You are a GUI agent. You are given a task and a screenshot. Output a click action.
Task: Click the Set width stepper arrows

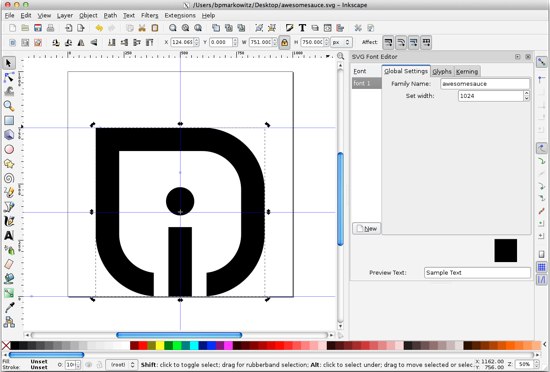(x=526, y=96)
